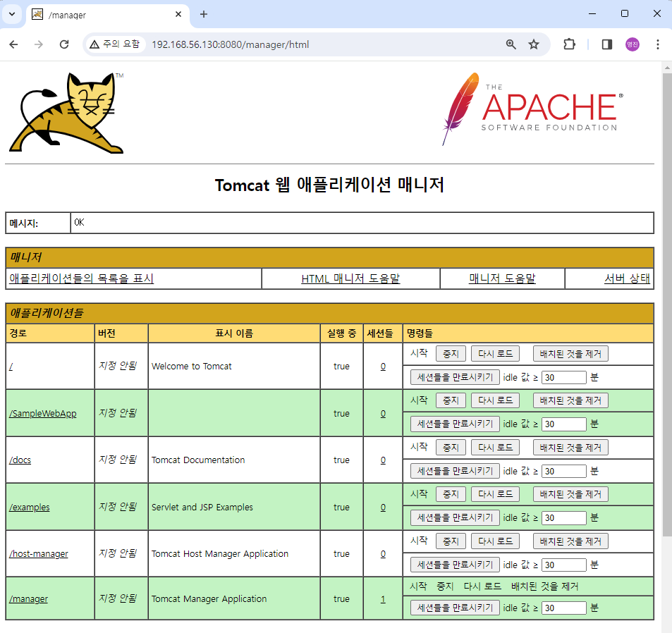This screenshot has height=633, width=672.
Task: Click the idle value field for /manager
Action: 564,608
